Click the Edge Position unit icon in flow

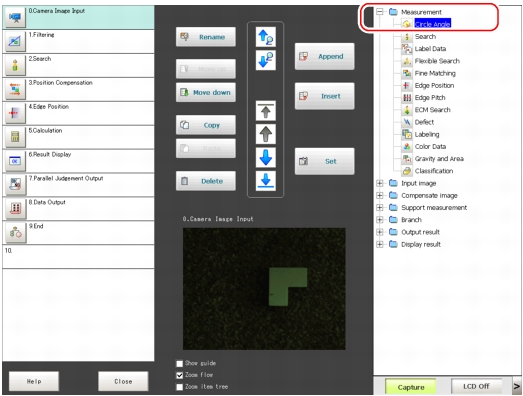pos(15,113)
